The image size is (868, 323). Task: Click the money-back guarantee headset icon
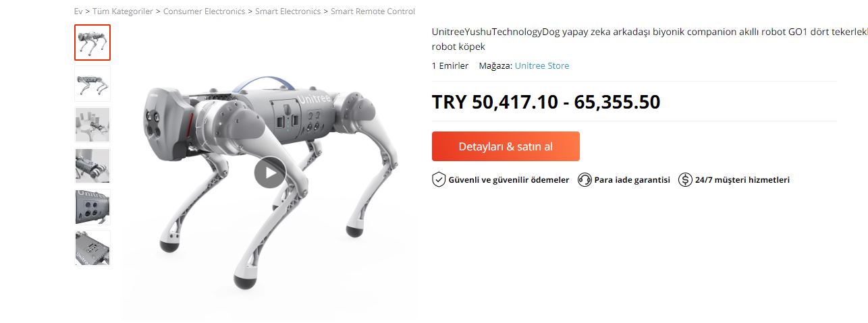tap(585, 179)
